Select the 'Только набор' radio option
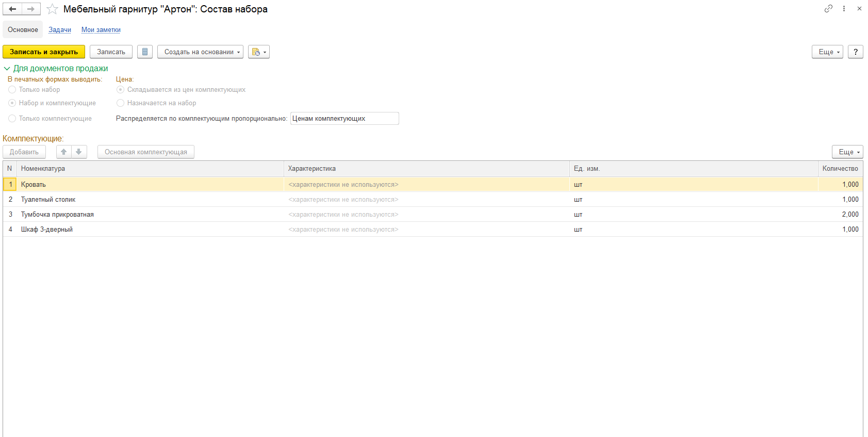Image resolution: width=868 pixels, height=437 pixels. point(12,90)
